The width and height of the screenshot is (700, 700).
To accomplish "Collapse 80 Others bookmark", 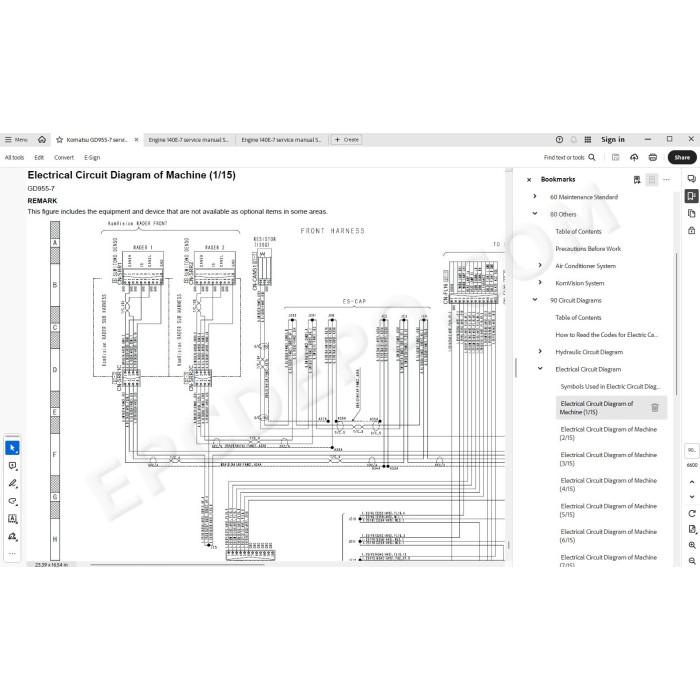I will point(535,214).
